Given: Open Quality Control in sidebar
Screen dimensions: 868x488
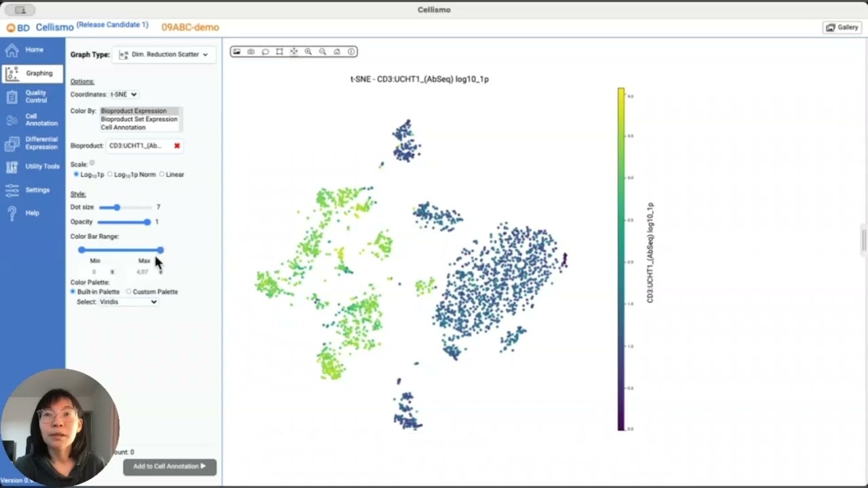Looking at the screenshot, I should click(33, 97).
